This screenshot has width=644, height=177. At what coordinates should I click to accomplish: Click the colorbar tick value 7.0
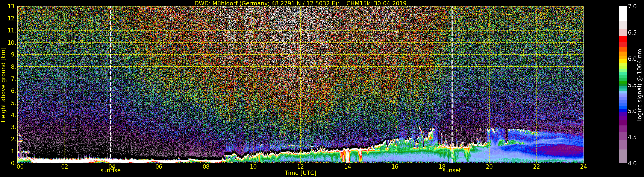tap(632, 6)
